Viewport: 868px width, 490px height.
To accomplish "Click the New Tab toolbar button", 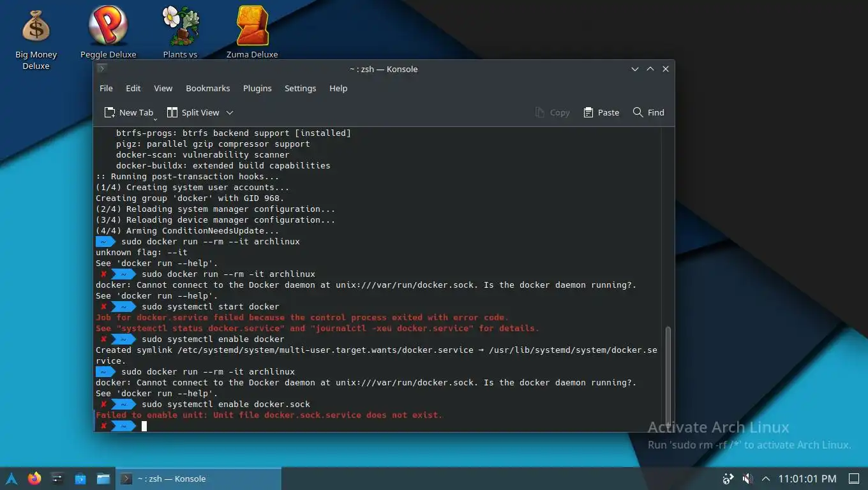I will point(128,112).
